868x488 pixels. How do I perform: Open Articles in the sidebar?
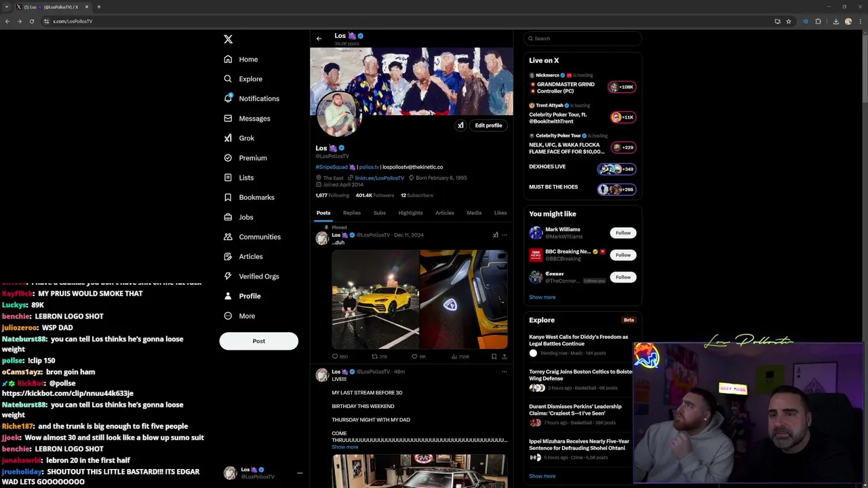point(243,256)
